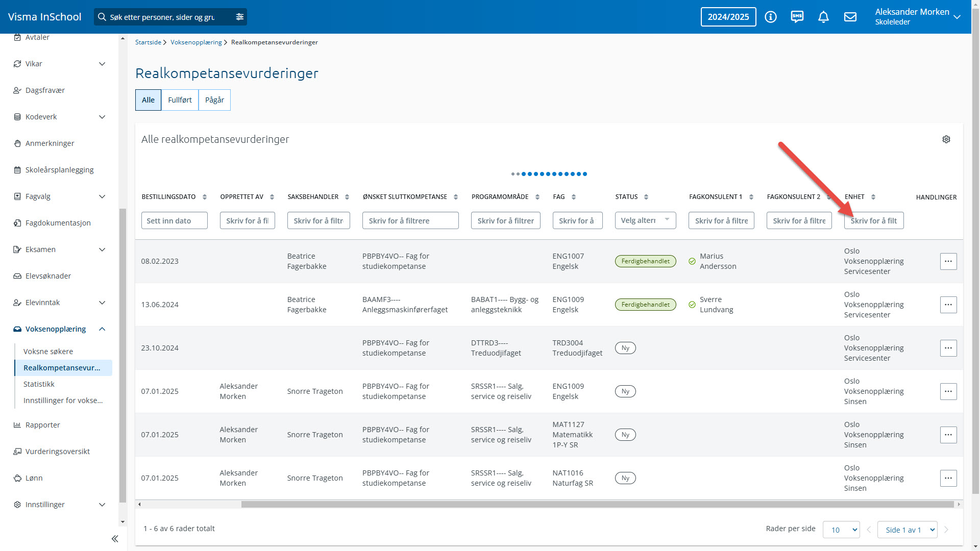980x551 pixels.
Task: Open table settings gear icon
Action: point(946,139)
